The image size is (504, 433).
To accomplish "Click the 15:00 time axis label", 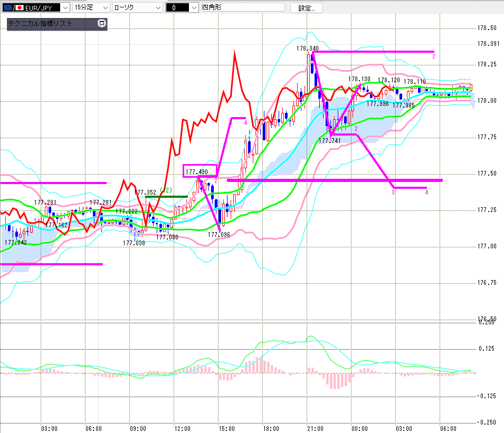I will click(x=226, y=429).
